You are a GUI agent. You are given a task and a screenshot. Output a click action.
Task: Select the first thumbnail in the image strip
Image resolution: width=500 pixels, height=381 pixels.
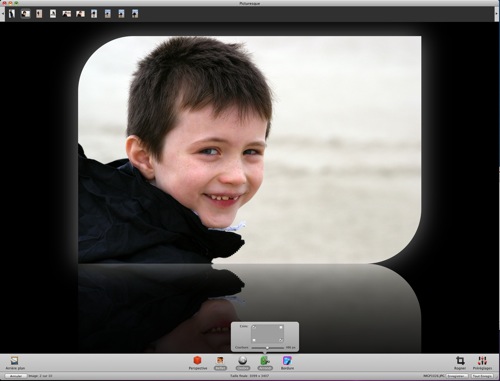pyautogui.click(x=12, y=14)
